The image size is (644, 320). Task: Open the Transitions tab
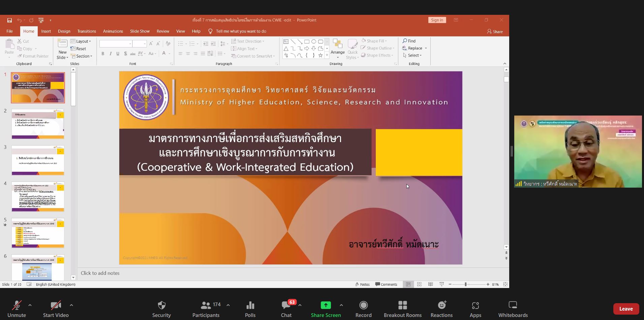pyautogui.click(x=87, y=31)
